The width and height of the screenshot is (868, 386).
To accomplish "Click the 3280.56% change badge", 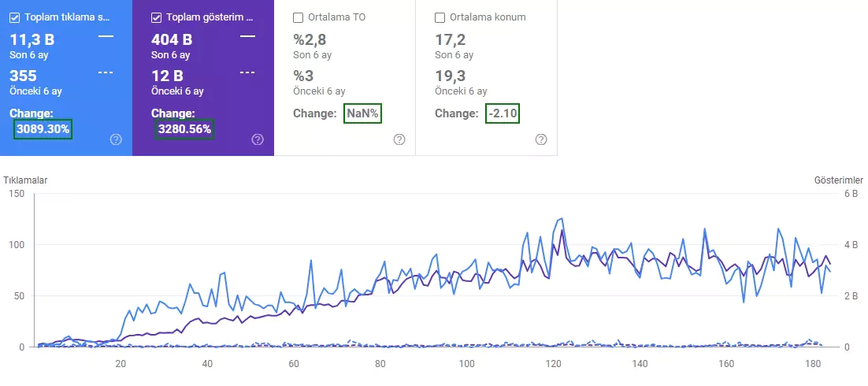I will 185,129.
